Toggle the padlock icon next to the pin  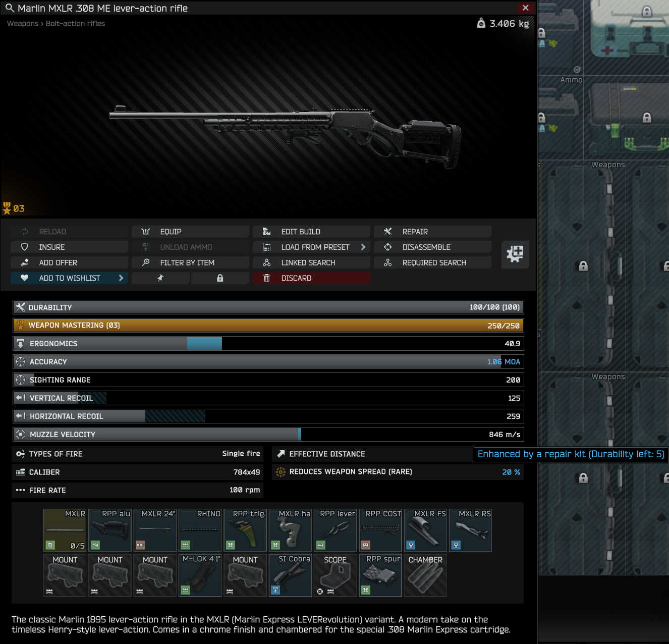(220, 278)
